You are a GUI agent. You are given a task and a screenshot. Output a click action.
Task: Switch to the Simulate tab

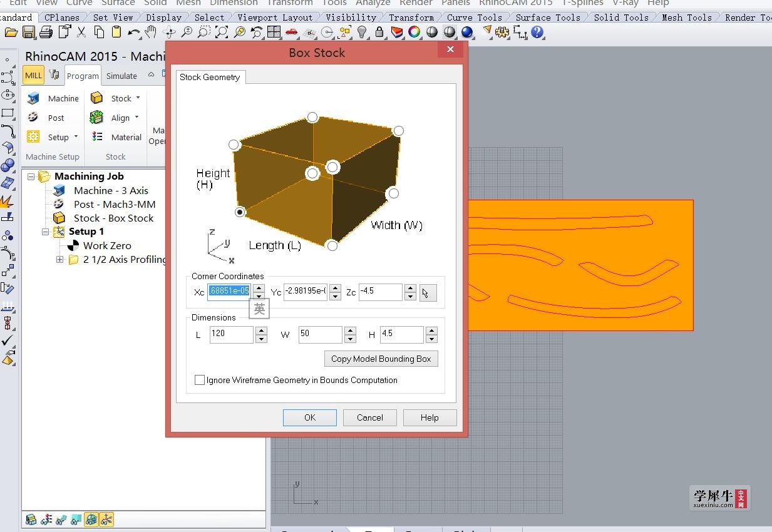coord(121,76)
